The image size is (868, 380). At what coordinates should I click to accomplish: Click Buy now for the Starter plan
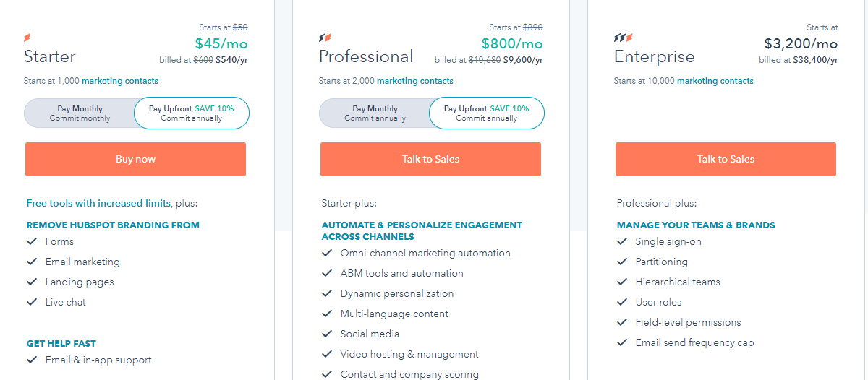[x=135, y=159]
